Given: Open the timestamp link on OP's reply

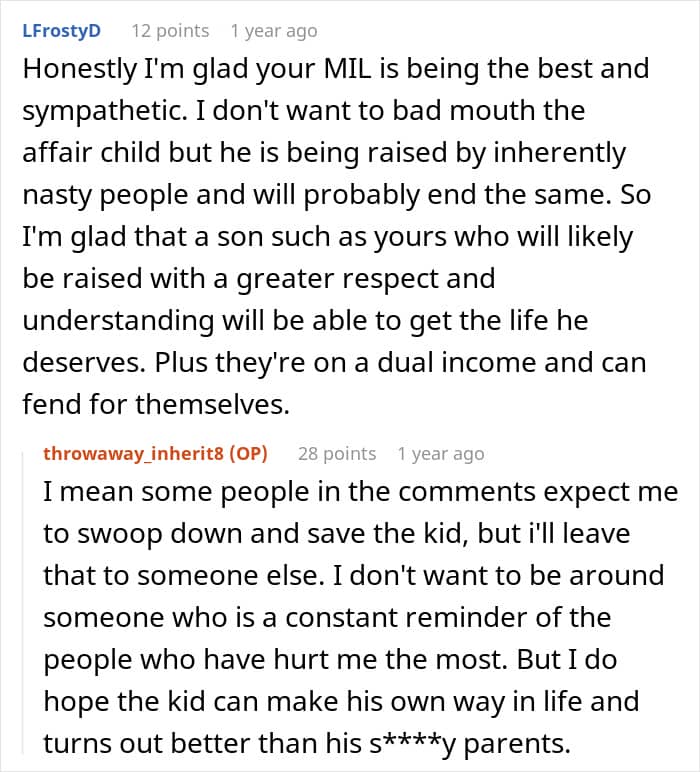Looking at the screenshot, I should [x=440, y=454].
